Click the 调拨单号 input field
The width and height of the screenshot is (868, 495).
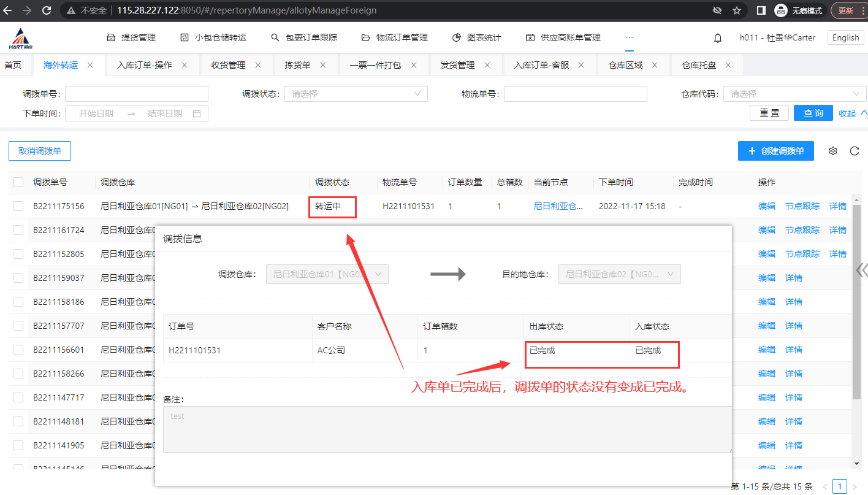tap(136, 94)
